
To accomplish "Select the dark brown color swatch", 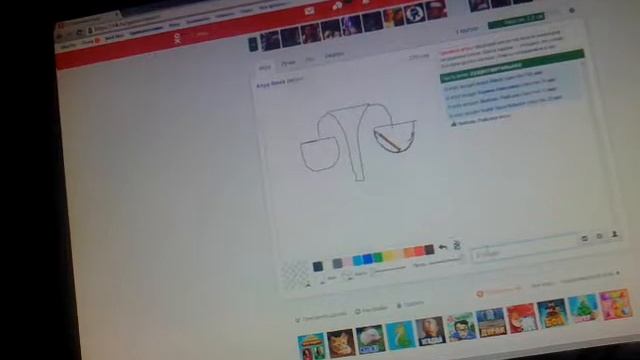I will 429,249.
